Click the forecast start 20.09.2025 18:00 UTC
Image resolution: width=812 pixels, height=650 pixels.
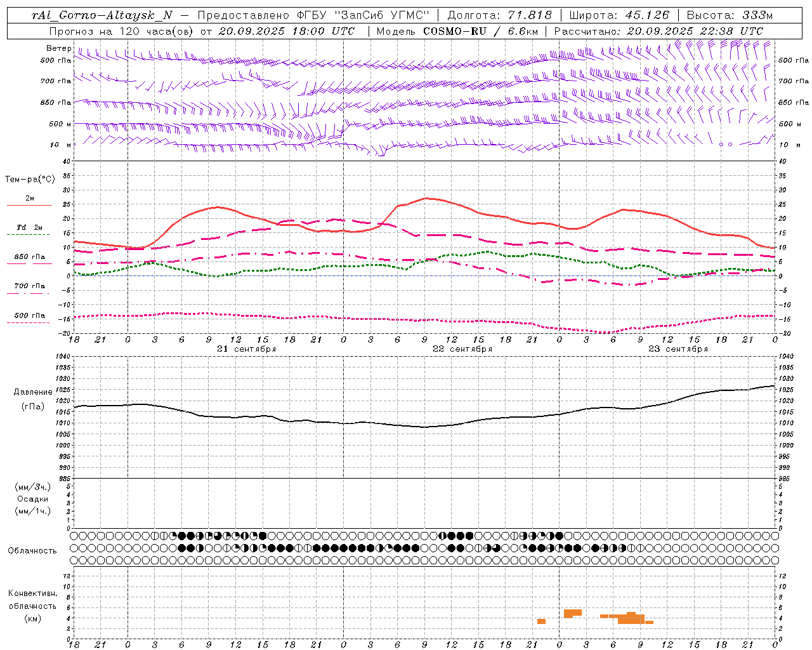tap(287, 30)
